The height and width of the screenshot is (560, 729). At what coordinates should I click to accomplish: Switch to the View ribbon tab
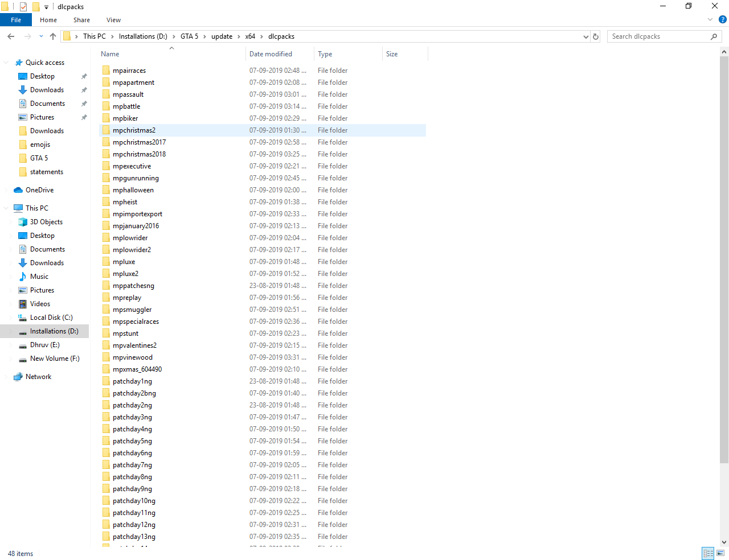tap(113, 19)
